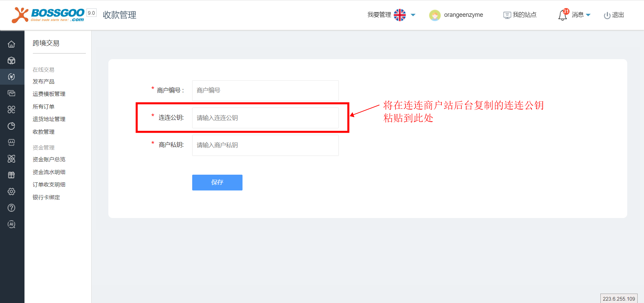
Task: Open the settings gear sidebar icon
Action: (x=11, y=191)
